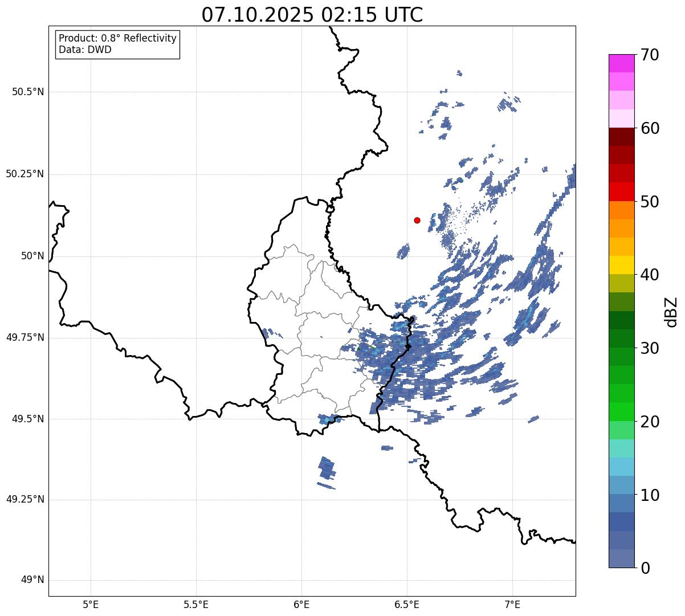The image size is (685, 616).
Task: Click the 20 colorbar tick label
Action: [x=650, y=421]
